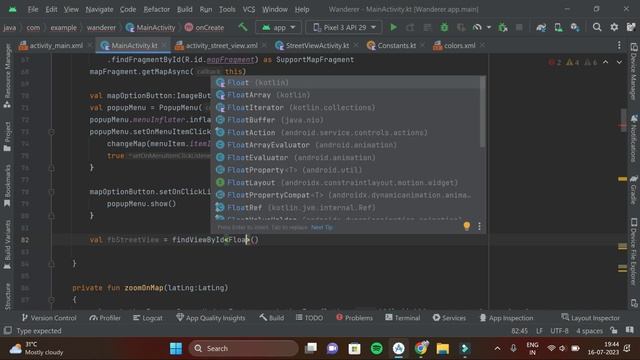Viewport: 640px width, 360px height.
Task: Open the Build menu
Action: [x=184, y=9]
